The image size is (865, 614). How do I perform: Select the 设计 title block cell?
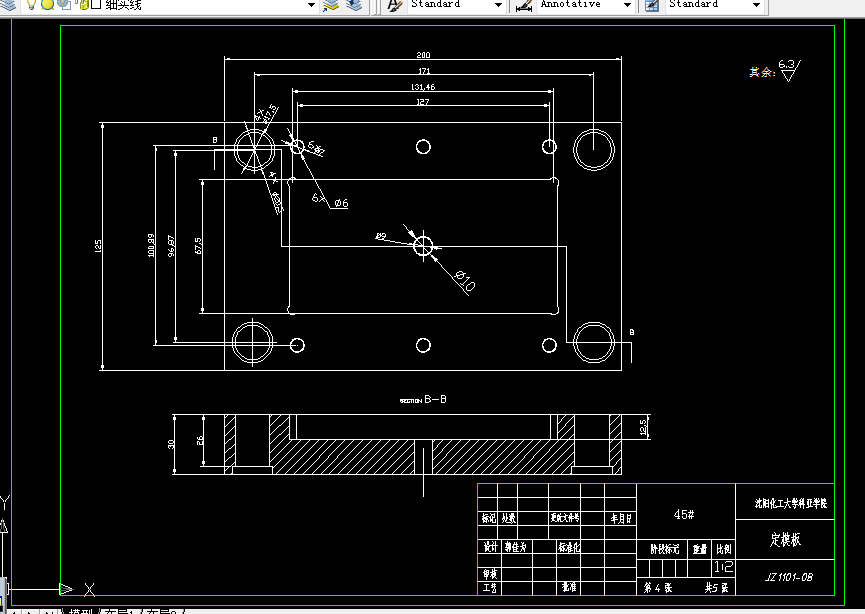pyautogui.click(x=490, y=547)
